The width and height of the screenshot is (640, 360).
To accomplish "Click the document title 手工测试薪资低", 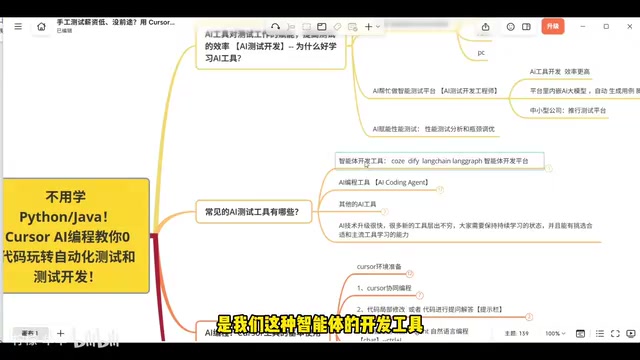I will tap(116, 22).
